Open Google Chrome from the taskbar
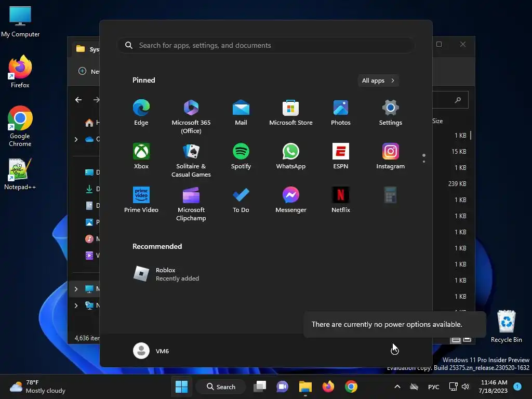The width and height of the screenshot is (532, 399). pos(351,387)
